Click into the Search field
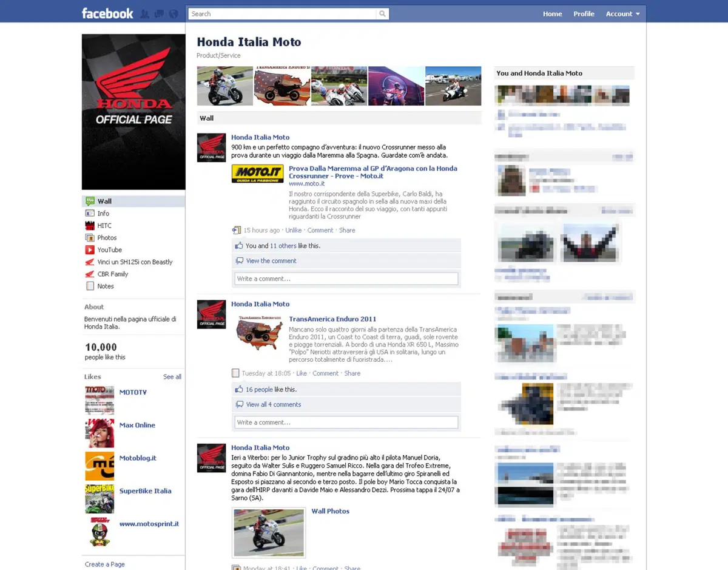 (282, 14)
